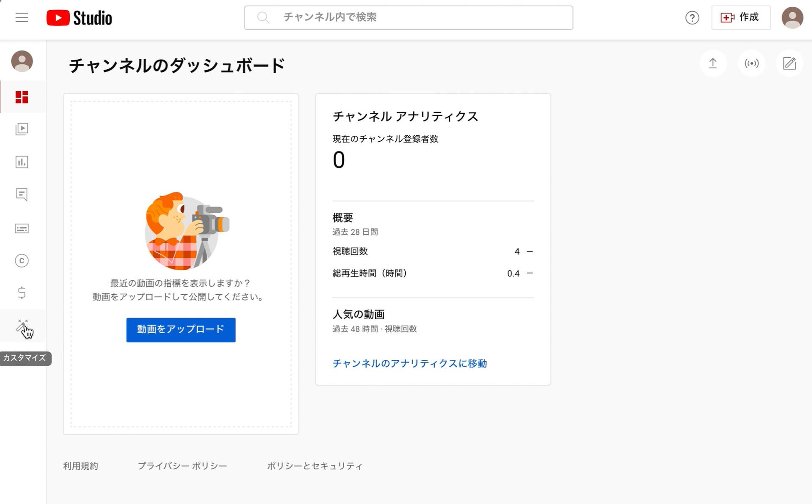Screen dimensions: 812x504
Task: Click the channel avatar in the sidebar
Action: 22,61
